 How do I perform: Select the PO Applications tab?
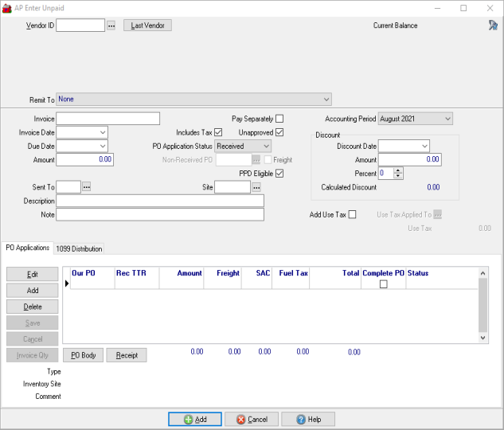click(x=27, y=248)
